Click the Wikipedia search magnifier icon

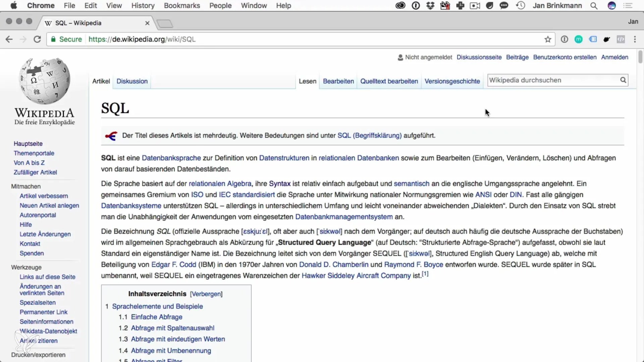pyautogui.click(x=623, y=80)
